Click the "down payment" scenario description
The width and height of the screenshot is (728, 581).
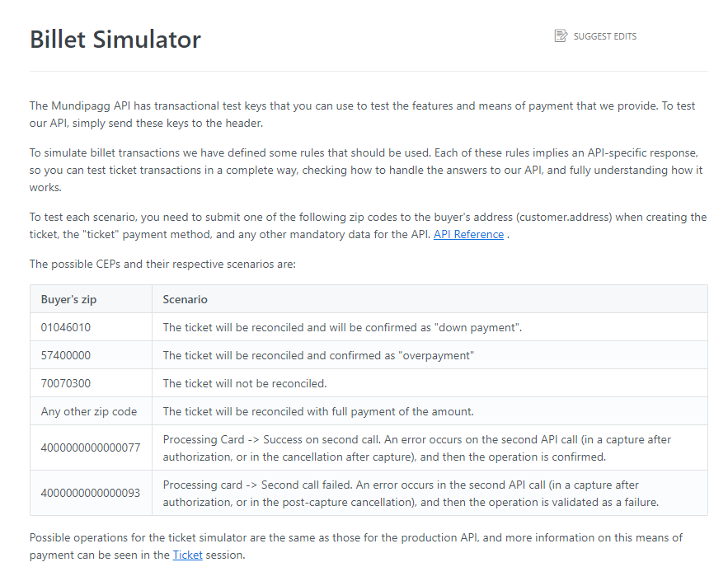click(x=342, y=328)
